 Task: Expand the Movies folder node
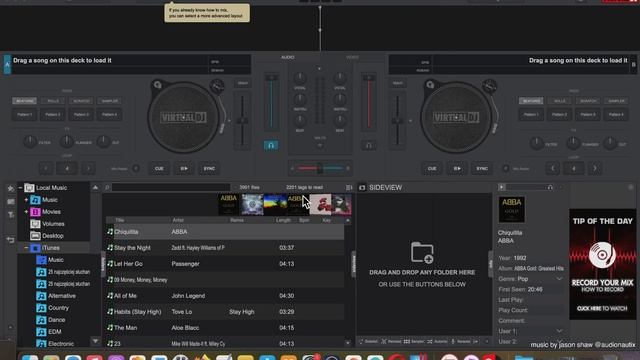[26, 212]
